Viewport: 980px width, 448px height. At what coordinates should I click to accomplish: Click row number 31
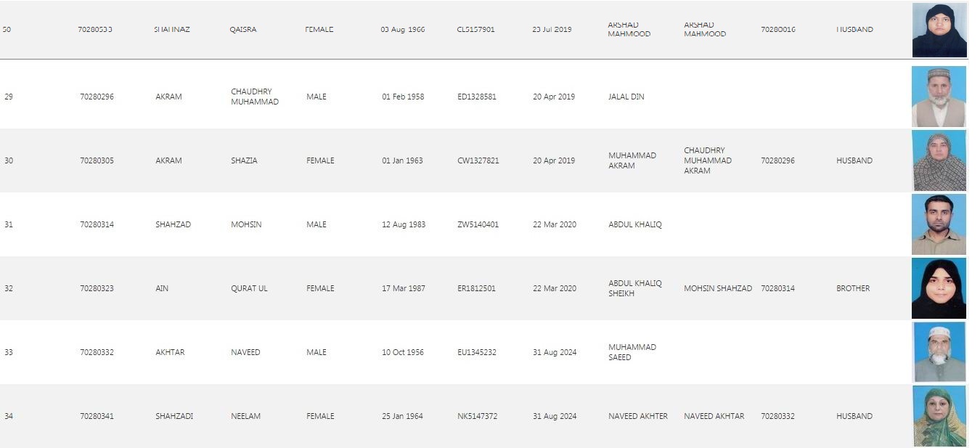click(x=9, y=224)
